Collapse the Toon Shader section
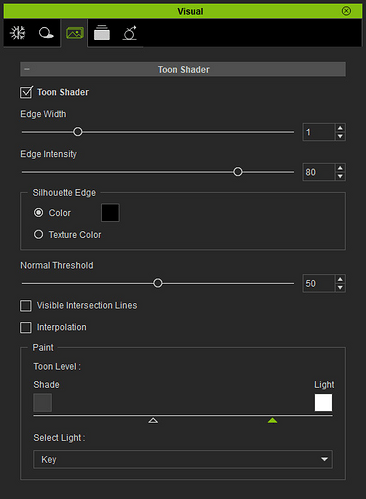 coord(27,69)
